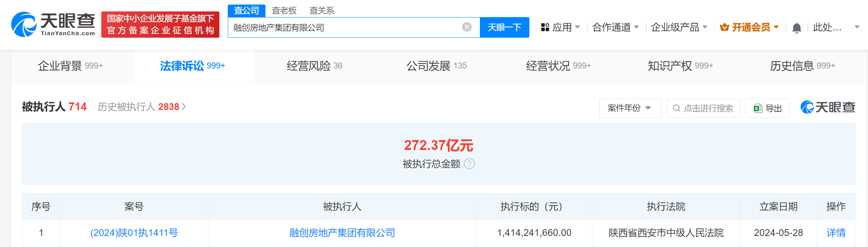Click the apps grid icon

pyautogui.click(x=545, y=27)
